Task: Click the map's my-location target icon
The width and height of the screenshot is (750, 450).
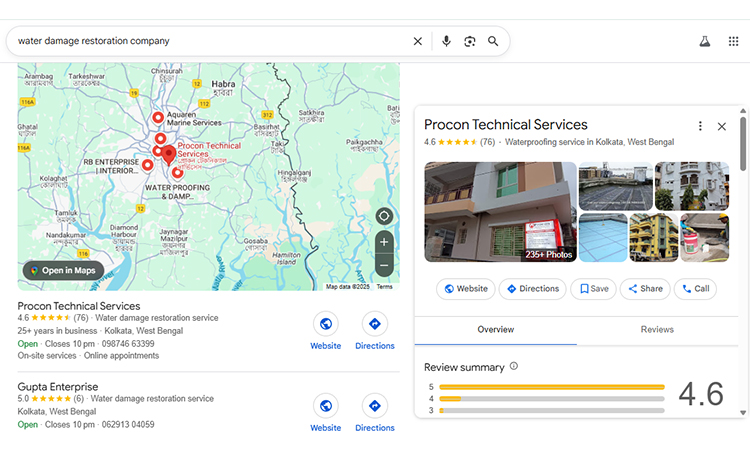Action: tap(384, 216)
